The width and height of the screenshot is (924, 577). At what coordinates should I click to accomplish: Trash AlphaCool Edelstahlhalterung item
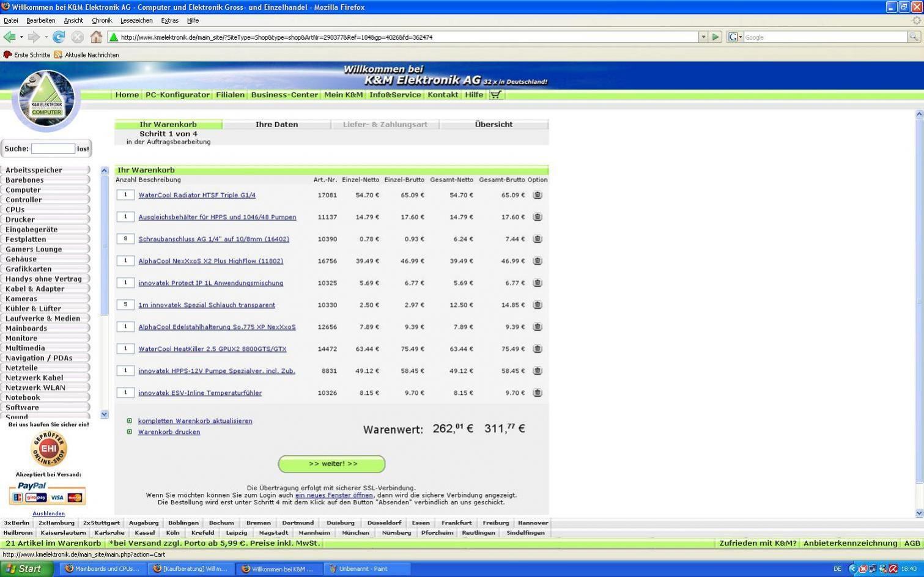coord(537,327)
